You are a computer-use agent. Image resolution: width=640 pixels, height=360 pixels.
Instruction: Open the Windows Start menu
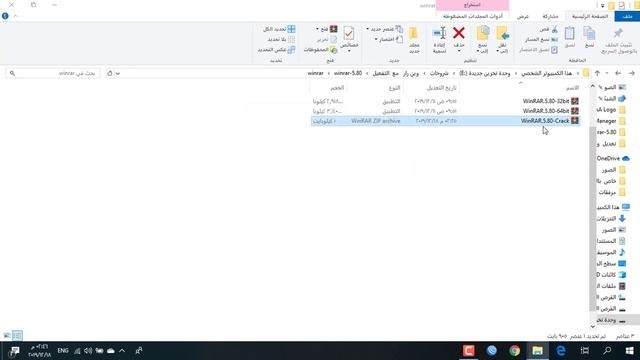click(629, 351)
